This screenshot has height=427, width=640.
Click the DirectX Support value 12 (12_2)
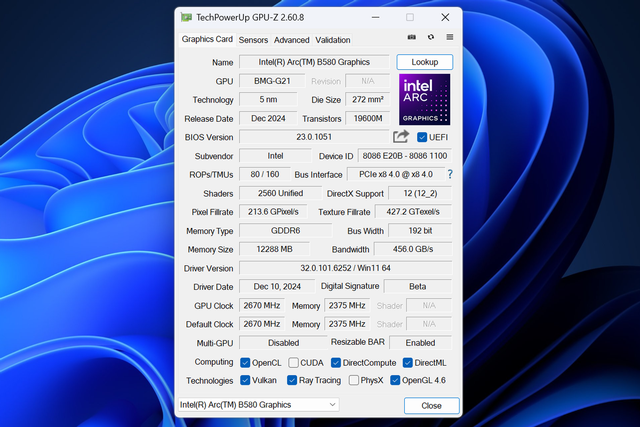click(x=420, y=193)
